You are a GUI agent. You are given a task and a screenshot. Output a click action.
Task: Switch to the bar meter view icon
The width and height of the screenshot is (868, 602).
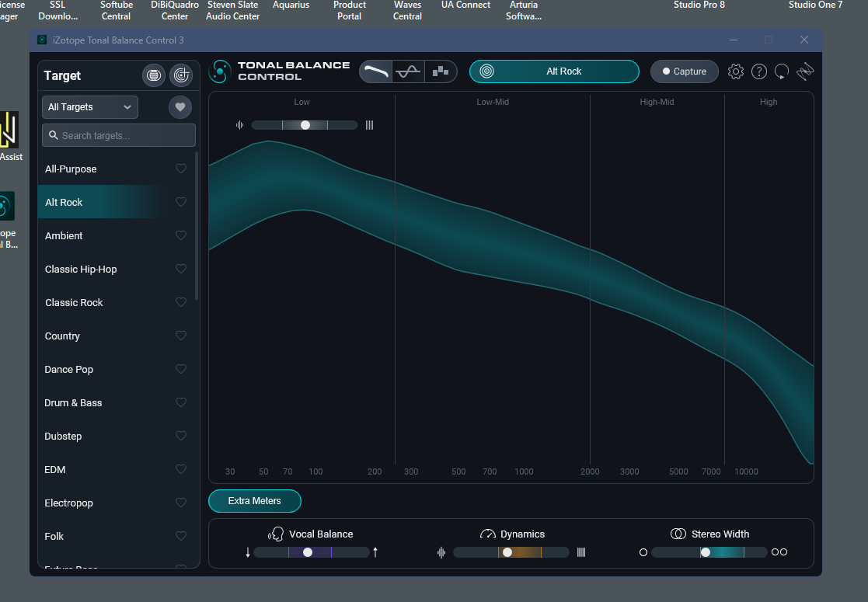tap(441, 70)
